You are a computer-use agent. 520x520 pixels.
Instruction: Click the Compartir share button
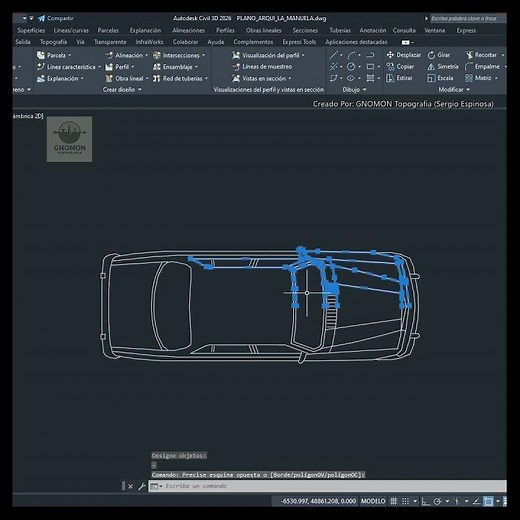coord(56,18)
